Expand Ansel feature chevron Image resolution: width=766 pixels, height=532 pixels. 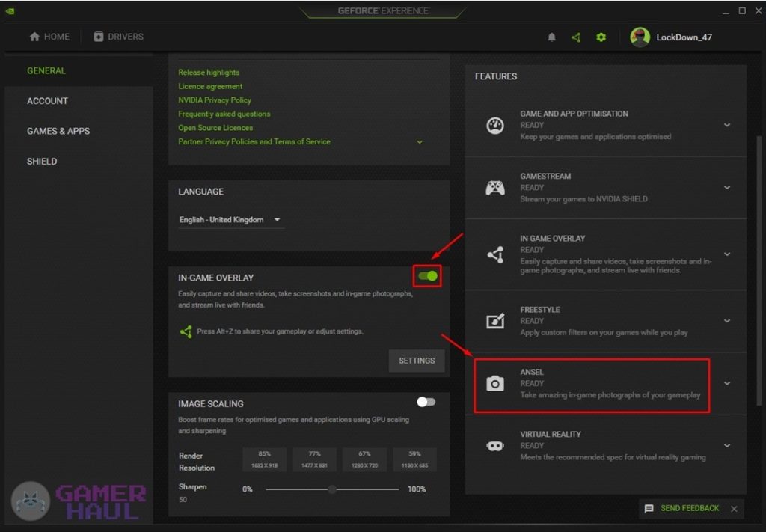[727, 384]
